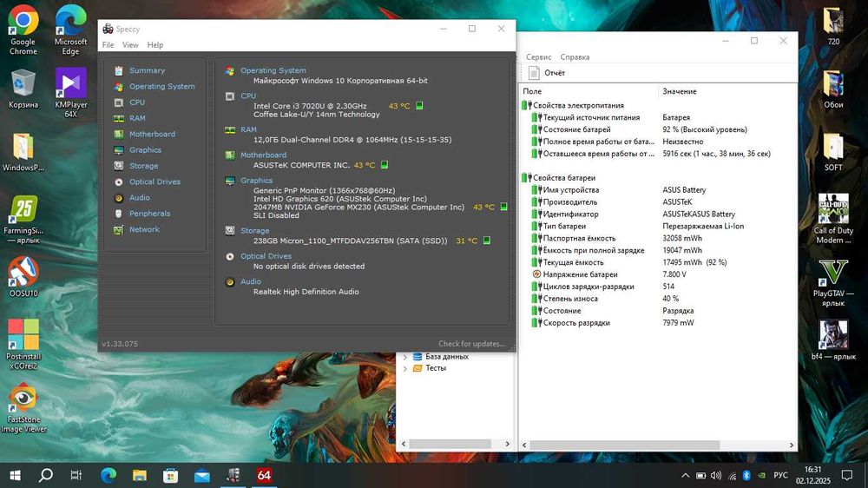Open KMPlayer 64X desktop shortcut
Viewport: 868px width, 488px height.
click(x=70, y=93)
